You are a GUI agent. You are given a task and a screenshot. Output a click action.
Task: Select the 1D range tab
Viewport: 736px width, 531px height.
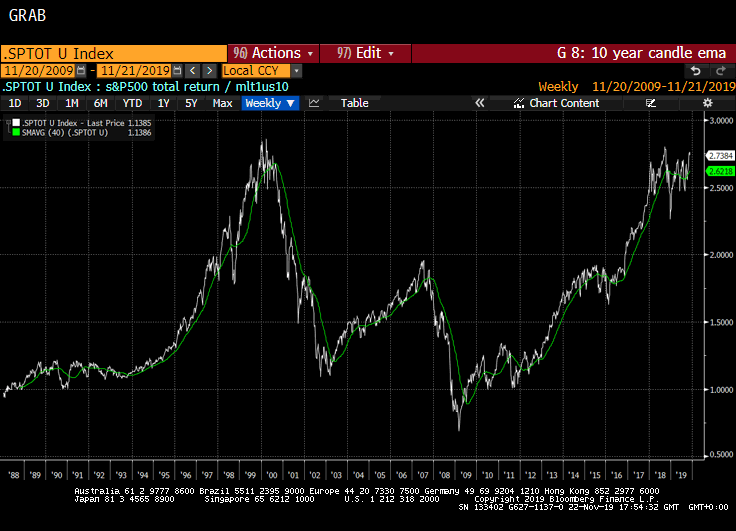[15, 103]
